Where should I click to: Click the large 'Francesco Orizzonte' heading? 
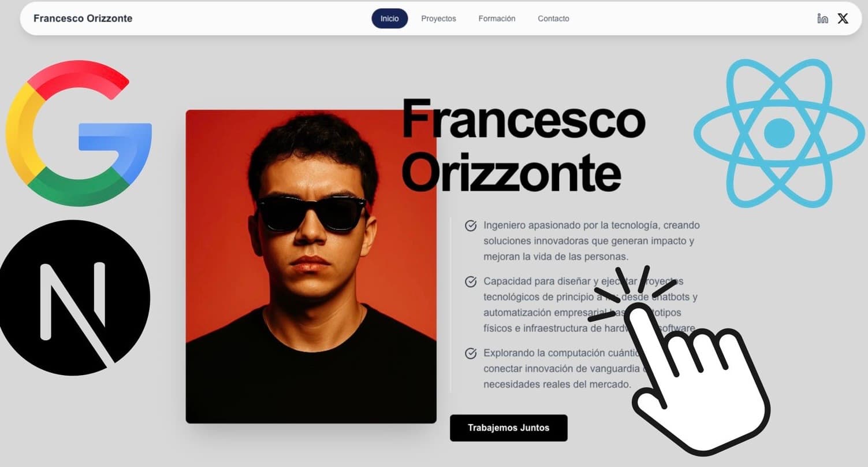point(523,146)
